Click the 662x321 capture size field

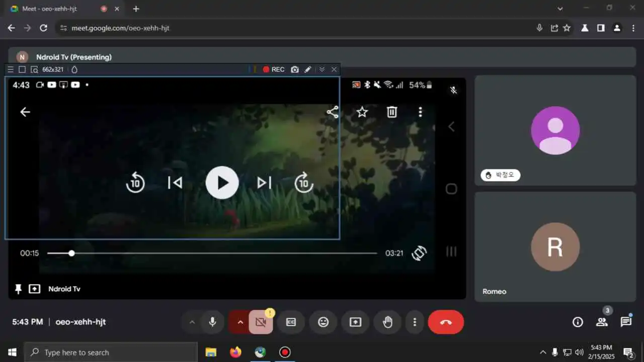[x=53, y=69]
